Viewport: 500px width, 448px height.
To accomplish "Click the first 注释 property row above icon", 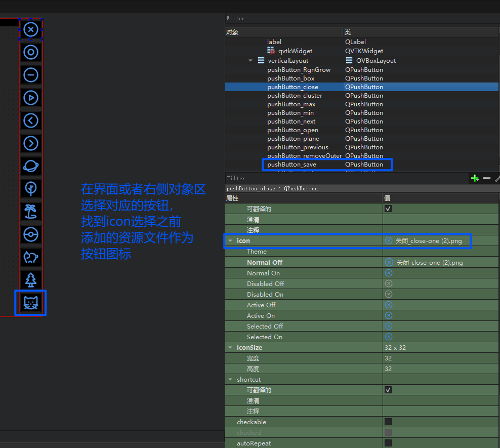I will [x=362, y=230].
